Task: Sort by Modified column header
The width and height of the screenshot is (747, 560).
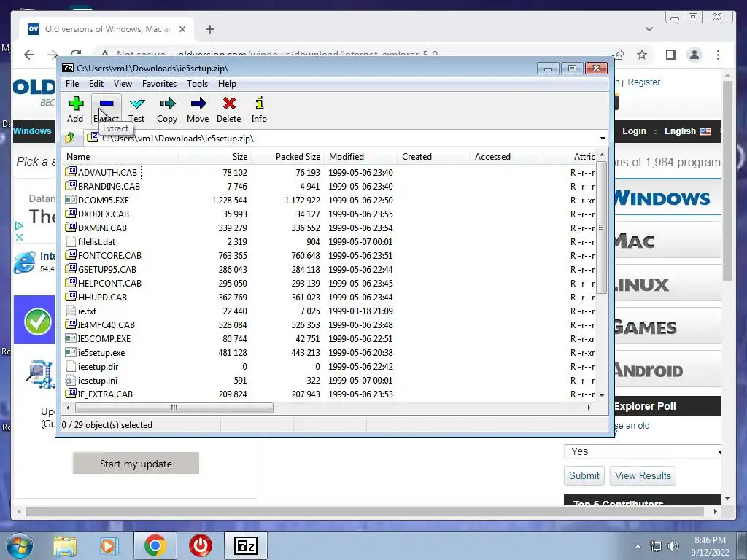Action: coord(360,157)
